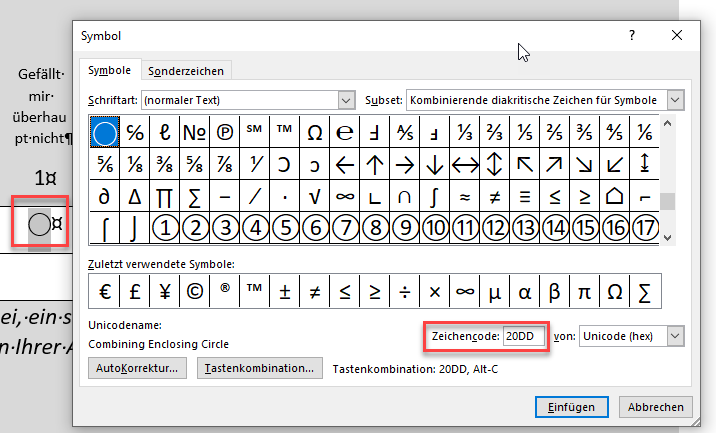Select the circled number seventeen symbol

(x=644, y=227)
